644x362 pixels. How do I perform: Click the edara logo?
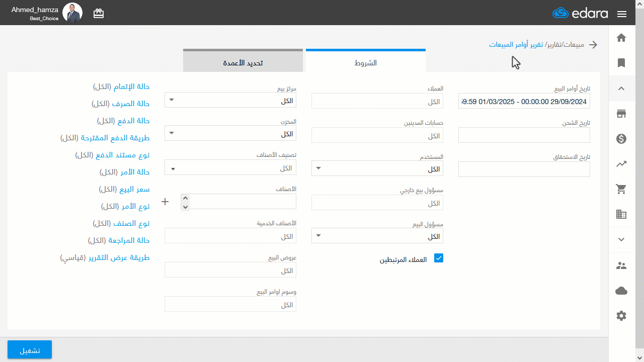click(580, 14)
